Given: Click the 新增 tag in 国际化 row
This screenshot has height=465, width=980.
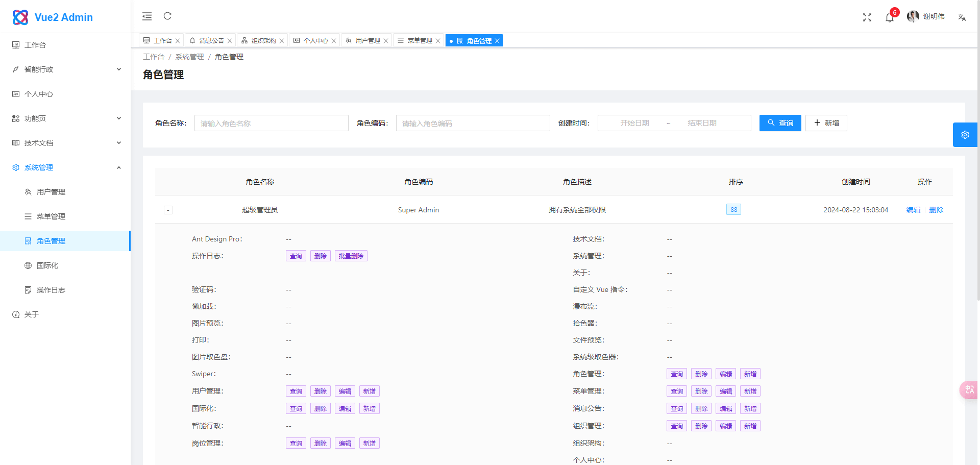Looking at the screenshot, I should (370, 408).
